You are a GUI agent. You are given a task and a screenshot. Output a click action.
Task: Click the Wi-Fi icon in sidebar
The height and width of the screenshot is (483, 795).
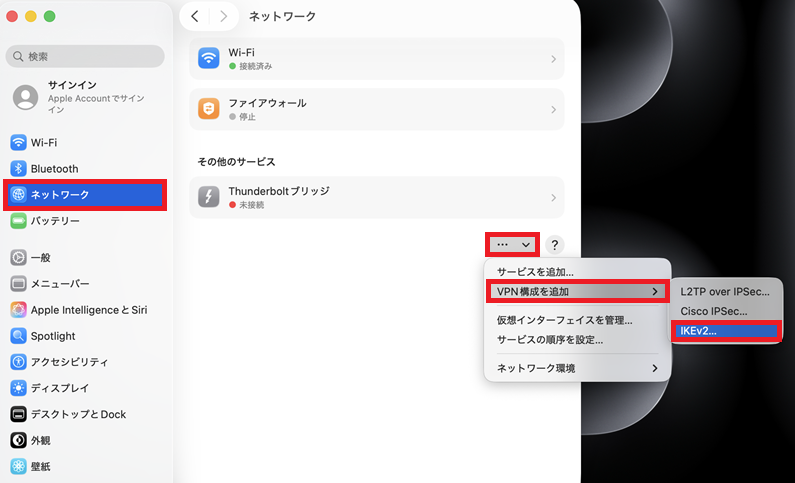(x=18, y=143)
